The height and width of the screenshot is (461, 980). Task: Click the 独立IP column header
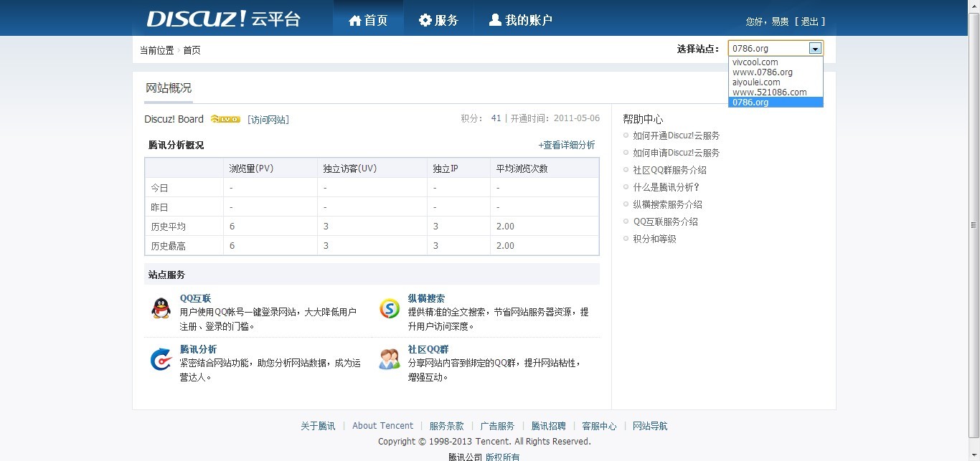(446, 168)
